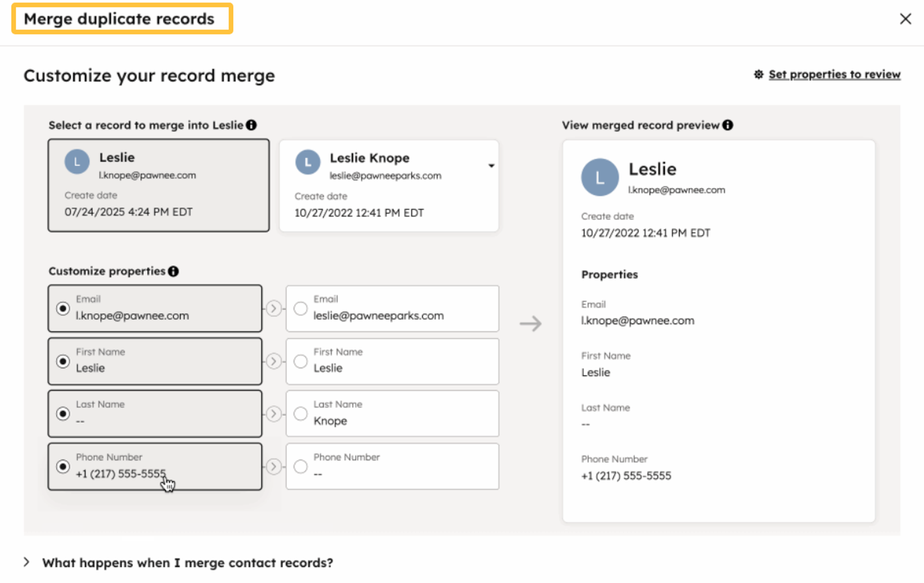Screen dimensions: 924x583
Task: Click the Leslie Knope avatar icon
Action: [x=308, y=162]
